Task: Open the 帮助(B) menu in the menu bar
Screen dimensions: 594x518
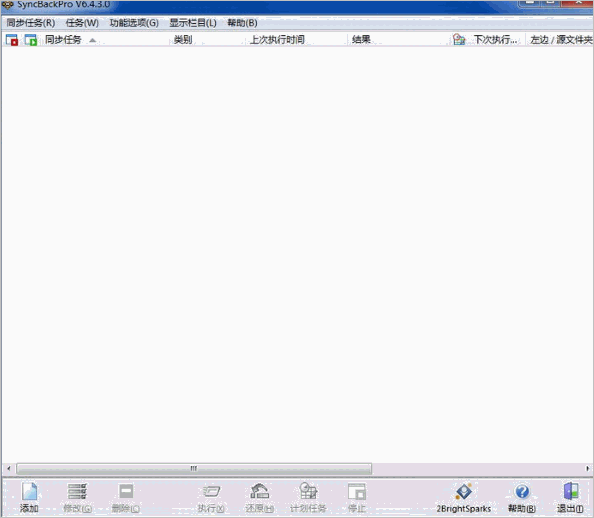Action: tap(242, 23)
